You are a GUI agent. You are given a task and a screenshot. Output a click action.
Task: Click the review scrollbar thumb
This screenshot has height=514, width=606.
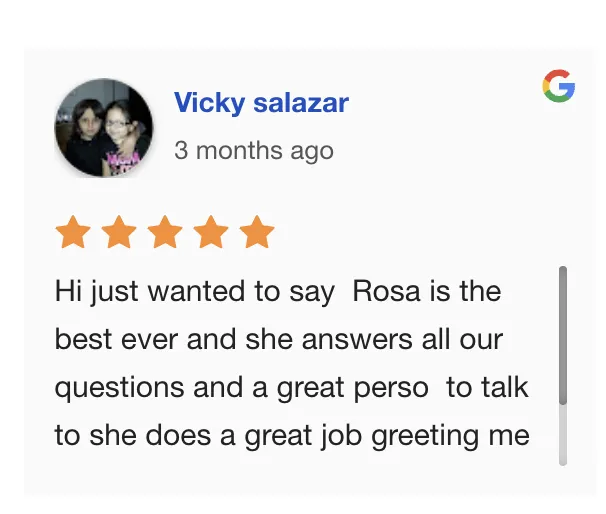click(x=563, y=335)
